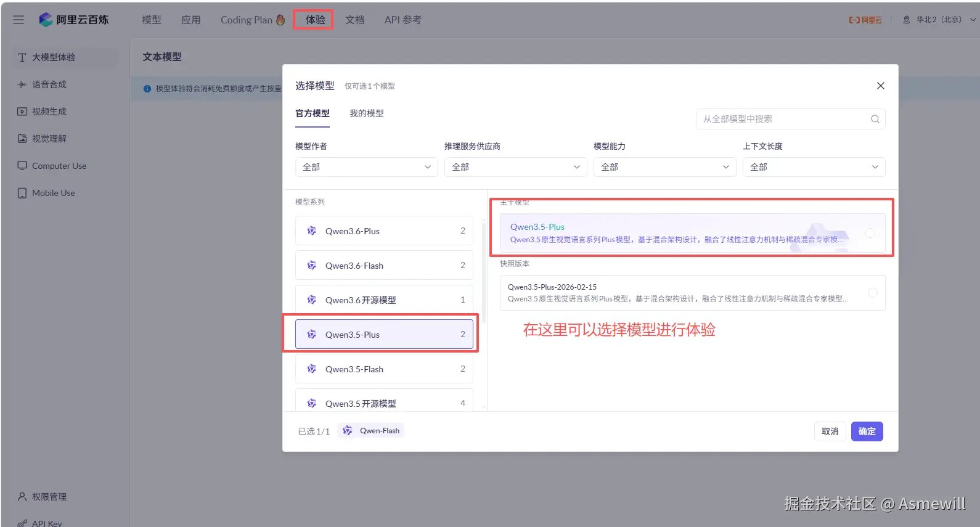Select the Qwen3.6-Plus model series

(x=384, y=231)
